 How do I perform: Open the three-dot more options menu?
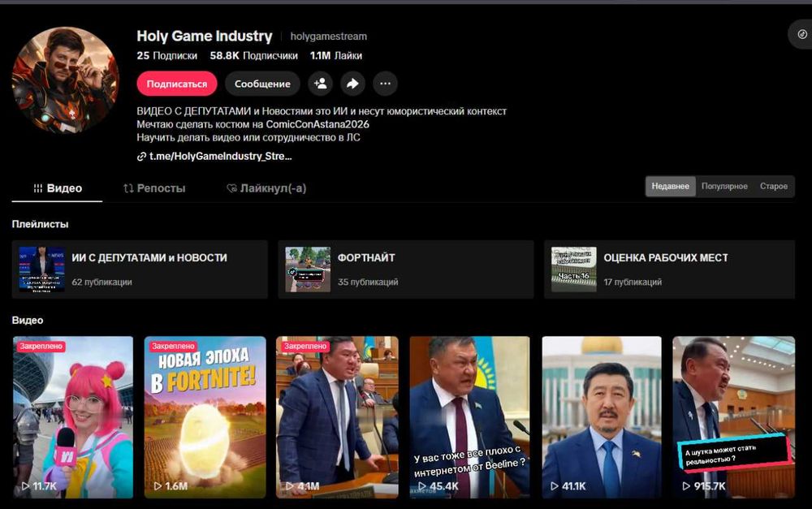coord(385,84)
